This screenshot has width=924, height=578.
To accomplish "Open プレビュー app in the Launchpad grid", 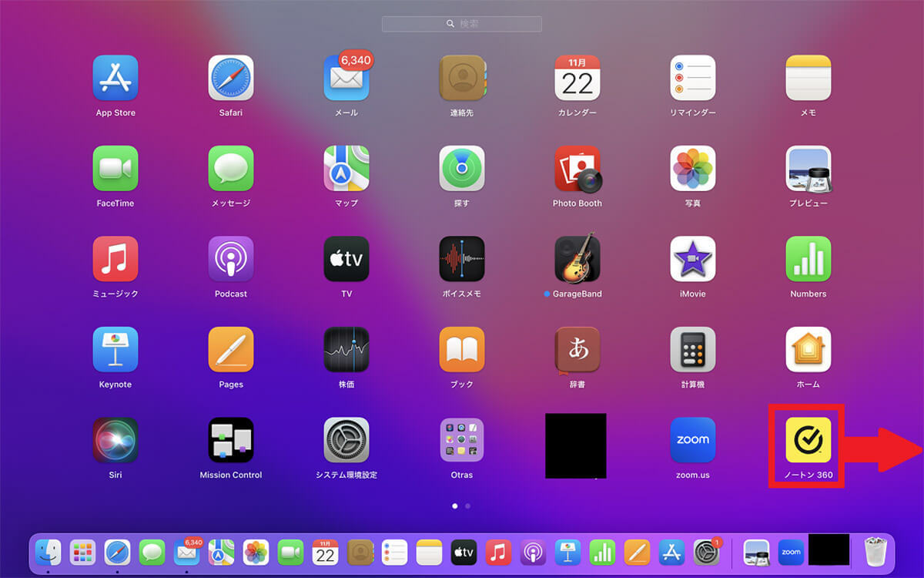I will tap(808, 168).
